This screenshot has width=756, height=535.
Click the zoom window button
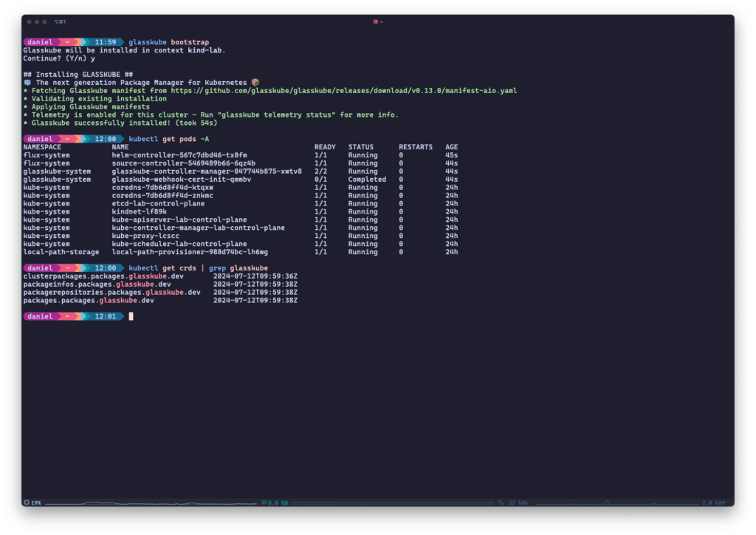point(45,22)
